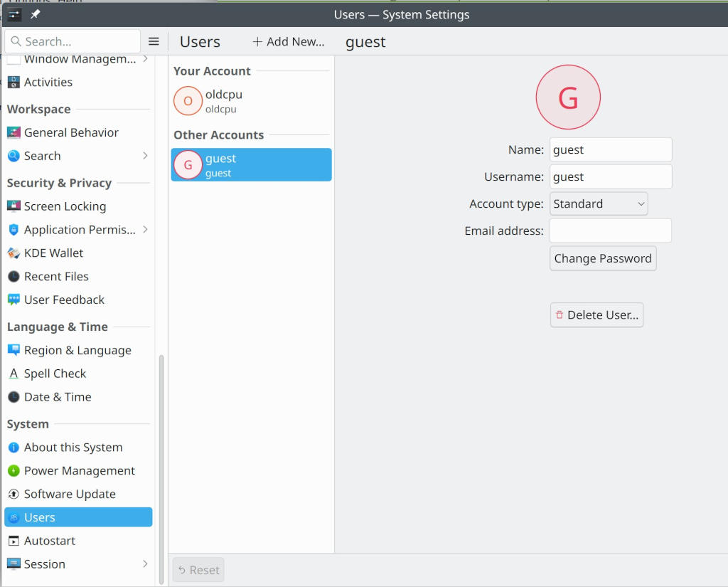Open the Autostart settings page
Screen dimensions: 728x587
(x=50, y=541)
